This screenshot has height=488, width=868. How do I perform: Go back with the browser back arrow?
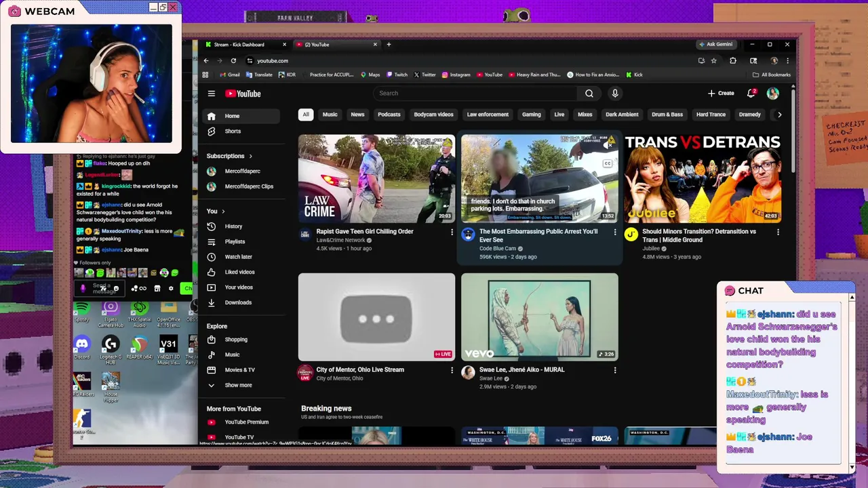(x=206, y=60)
